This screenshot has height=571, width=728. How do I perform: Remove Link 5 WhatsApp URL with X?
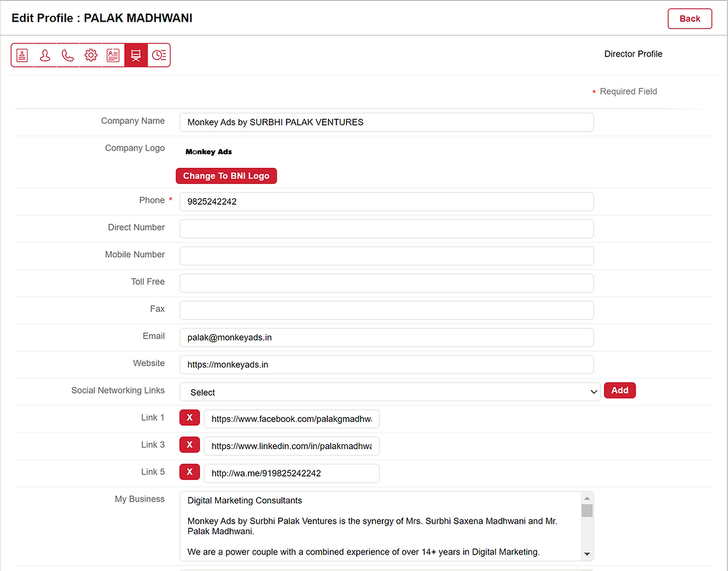tap(190, 473)
